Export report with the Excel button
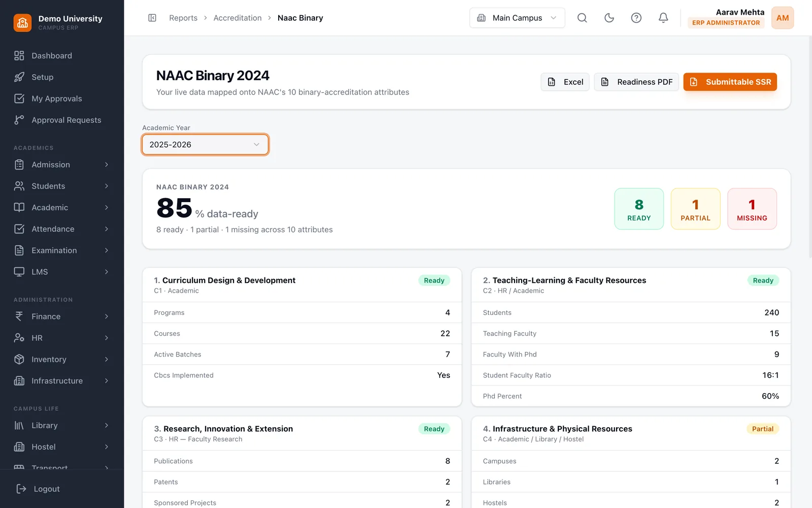Viewport: 812px width, 508px height. coord(565,82)
